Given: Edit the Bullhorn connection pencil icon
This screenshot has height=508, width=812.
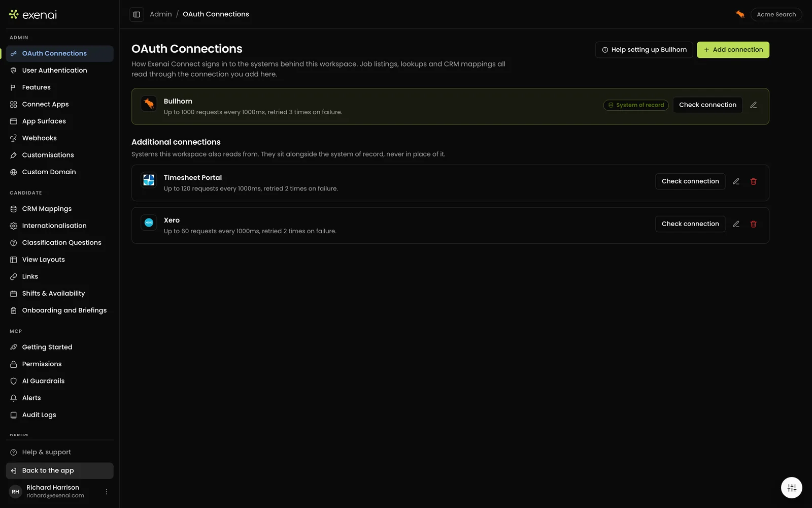Looking at the screenshot, I should click(x=753, y=105).
